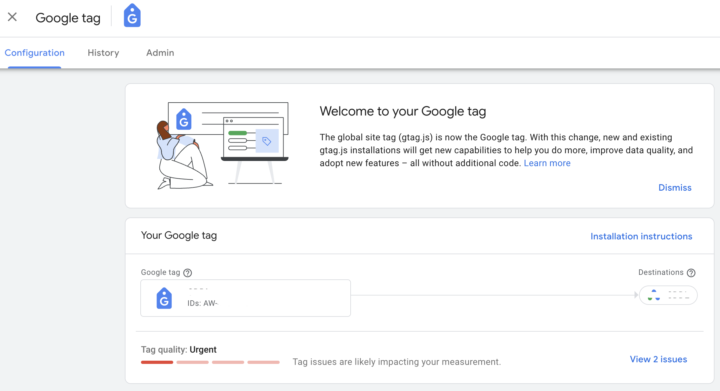Click help icon beside Google tag label

coord(187,273)
